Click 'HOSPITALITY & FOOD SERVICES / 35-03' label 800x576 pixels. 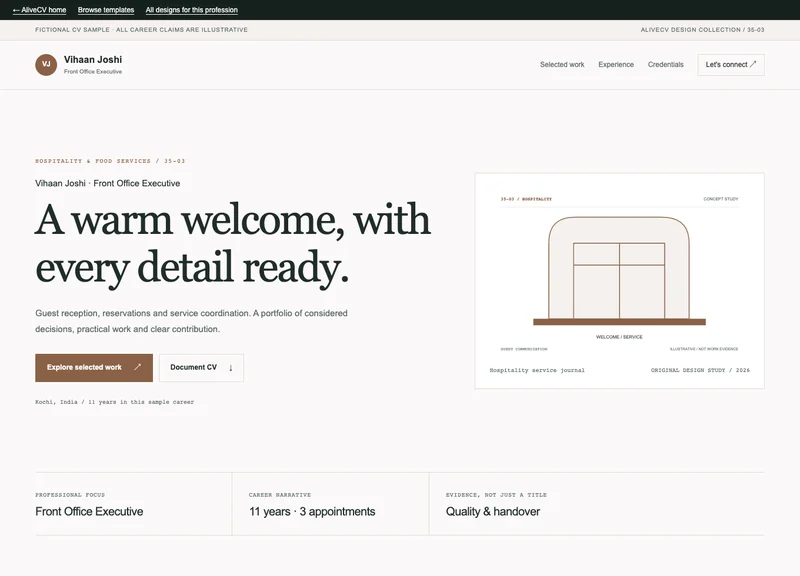(110, 161)
